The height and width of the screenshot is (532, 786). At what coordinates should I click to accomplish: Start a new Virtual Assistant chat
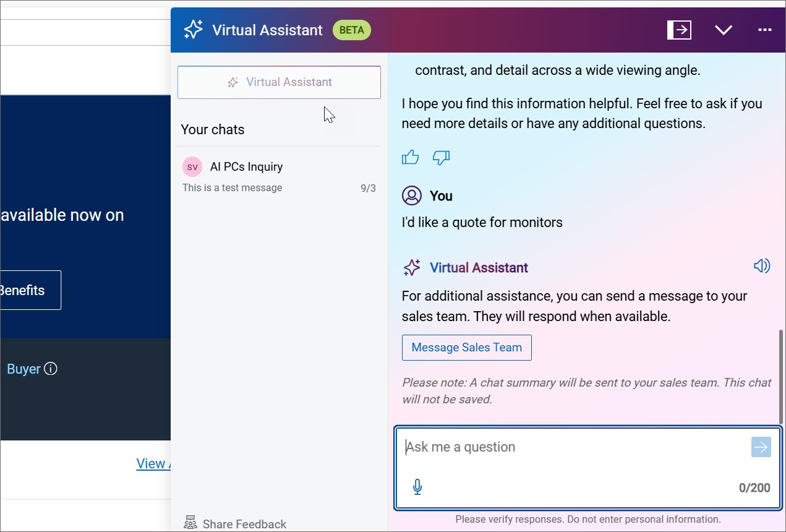pos(279,82)
